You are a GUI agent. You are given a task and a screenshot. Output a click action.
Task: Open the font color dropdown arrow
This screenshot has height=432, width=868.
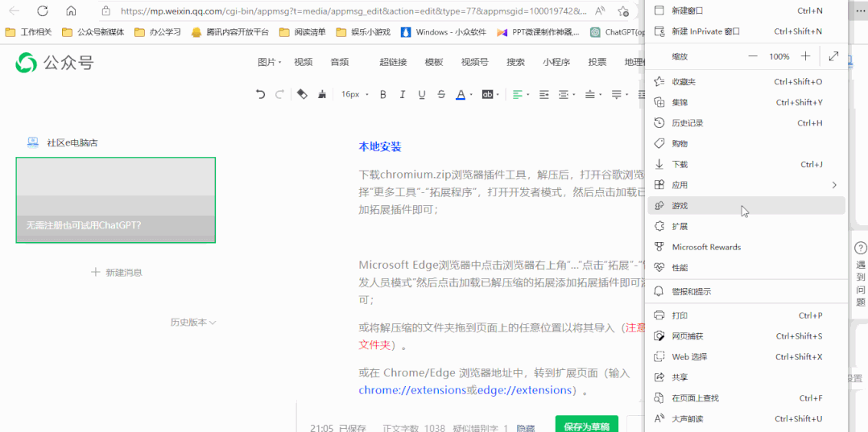[x=471, y=95]
